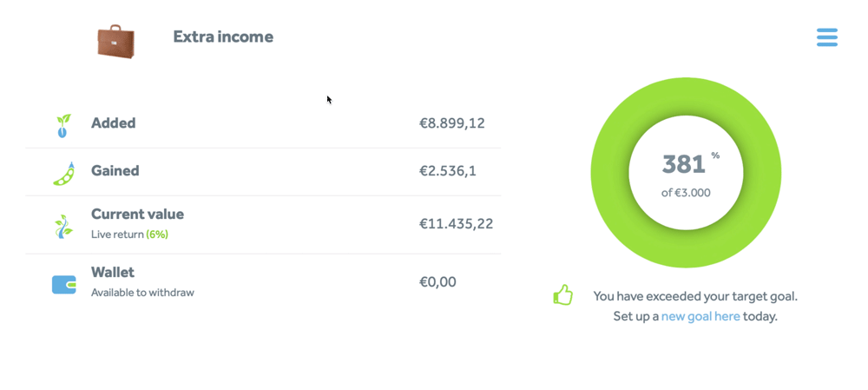Screen dimensions: 868x390
Task: Click the pea pod icon beside Gained
Action: [x=63, y=174]
